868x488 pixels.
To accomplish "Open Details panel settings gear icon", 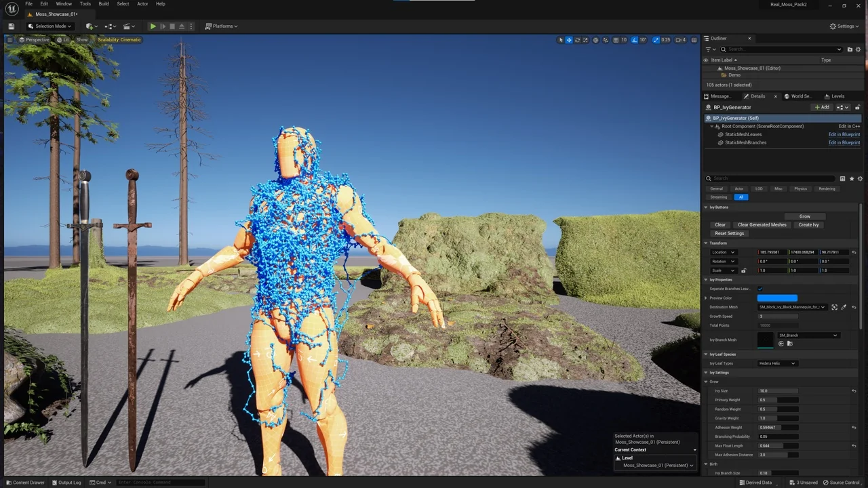I will [x=861, y=179].
